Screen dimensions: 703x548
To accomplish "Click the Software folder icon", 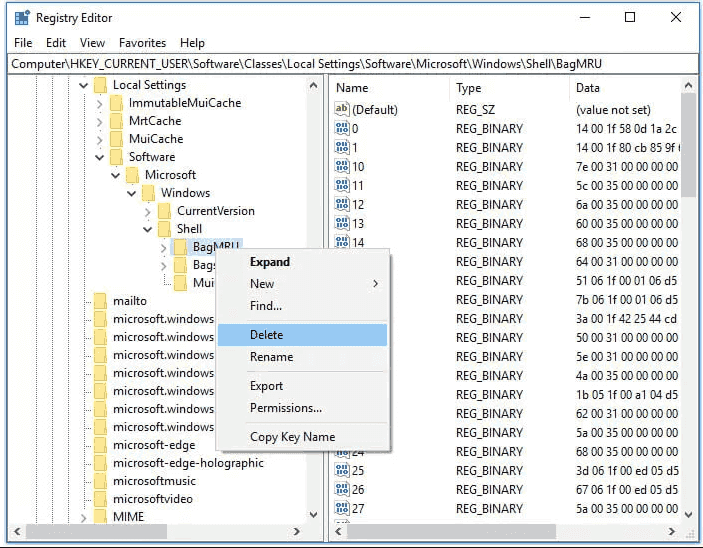I will click(x=117, y=157).
